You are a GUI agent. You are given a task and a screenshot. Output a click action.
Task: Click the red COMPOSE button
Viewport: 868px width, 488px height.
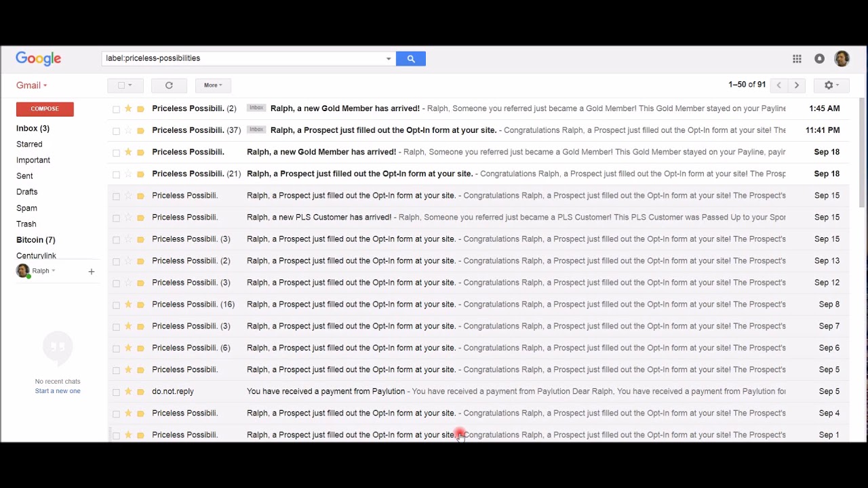45,108
